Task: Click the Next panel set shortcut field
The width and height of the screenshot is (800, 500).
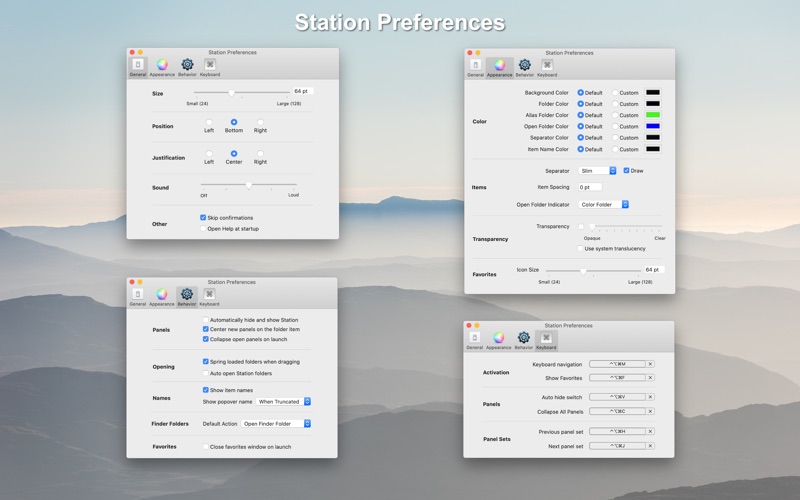Action: tap(617, 445)
